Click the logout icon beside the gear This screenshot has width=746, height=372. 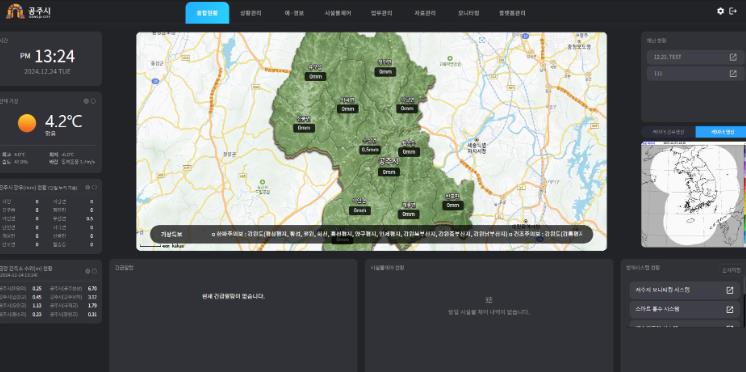tap(733, 11)
